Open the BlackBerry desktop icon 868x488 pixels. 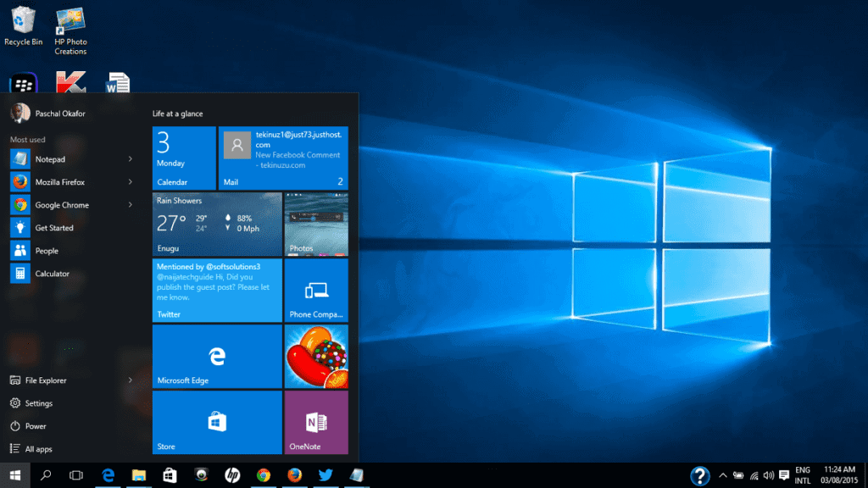pyautogui.click(x=23, y=83)
